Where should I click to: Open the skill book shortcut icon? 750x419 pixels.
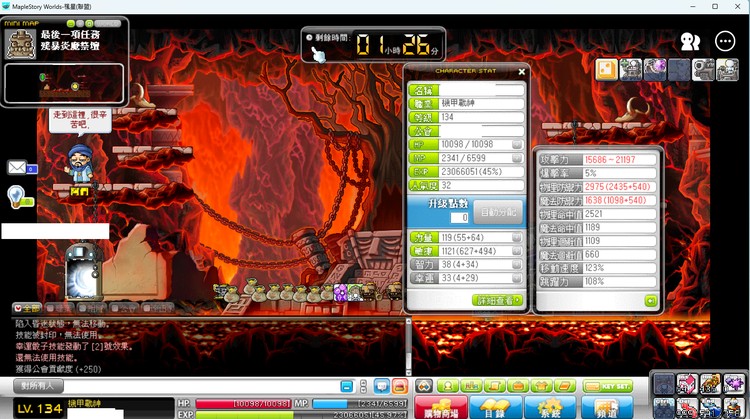pos(565,386)
